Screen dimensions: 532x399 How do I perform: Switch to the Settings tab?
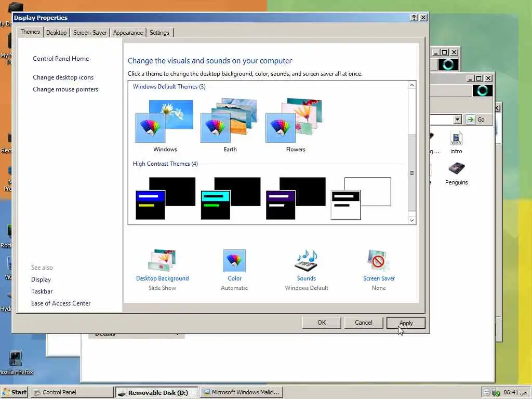(159, 33)
